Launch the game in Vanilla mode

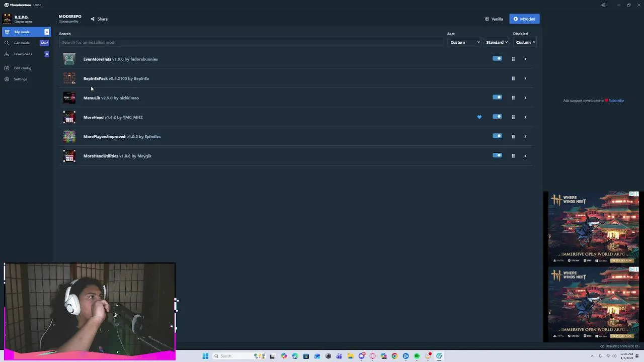pos(494,19)
